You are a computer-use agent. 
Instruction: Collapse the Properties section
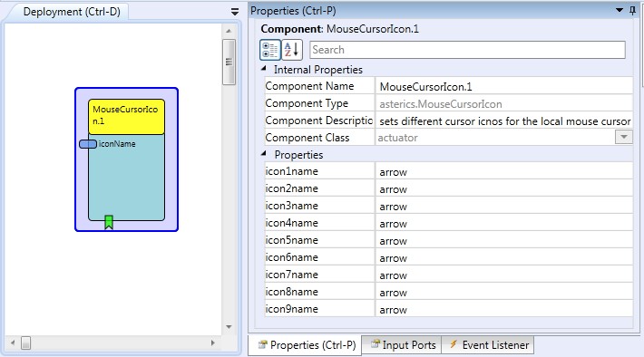point(264,154)
